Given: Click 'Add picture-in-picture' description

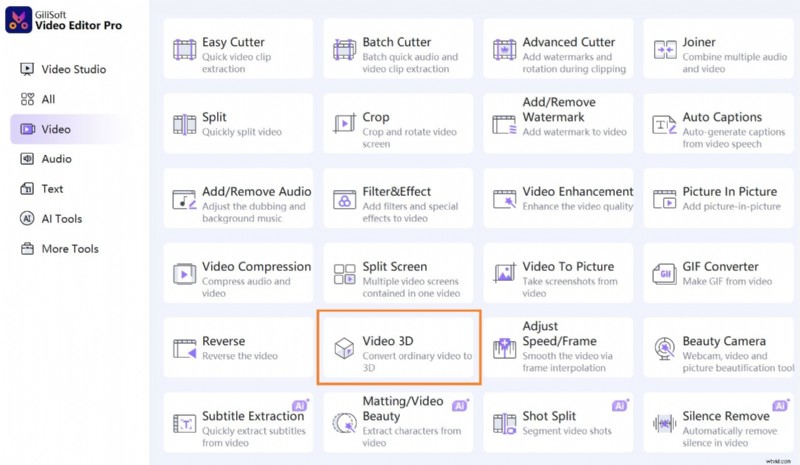Looking at the screenshot, I should pos(732,206).
